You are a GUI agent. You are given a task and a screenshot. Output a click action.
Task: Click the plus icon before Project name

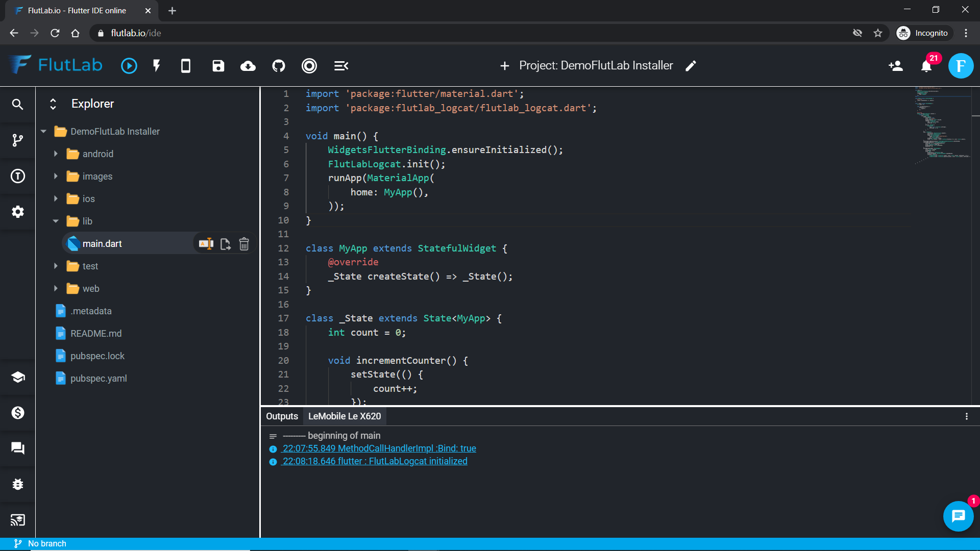click(505, 66)
